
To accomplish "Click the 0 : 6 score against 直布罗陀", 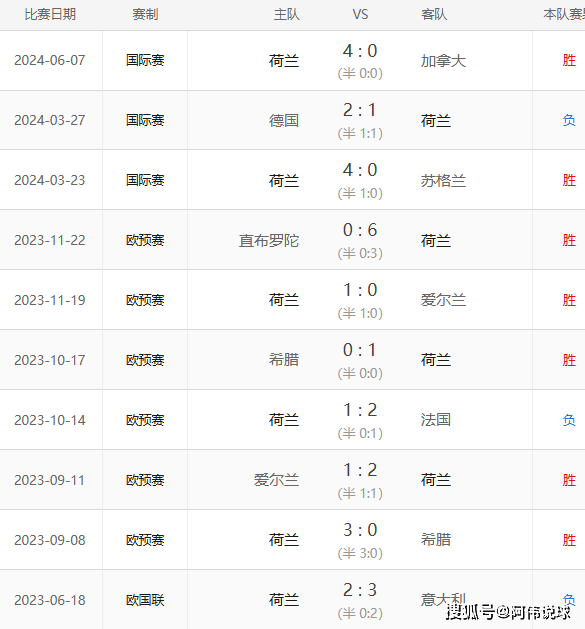I will pos(360,230).
